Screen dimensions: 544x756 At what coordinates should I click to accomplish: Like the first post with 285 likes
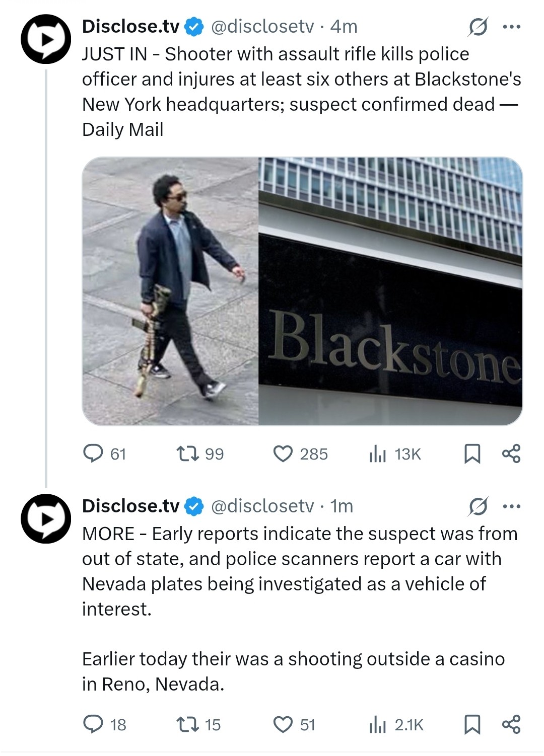pos(283,454)
